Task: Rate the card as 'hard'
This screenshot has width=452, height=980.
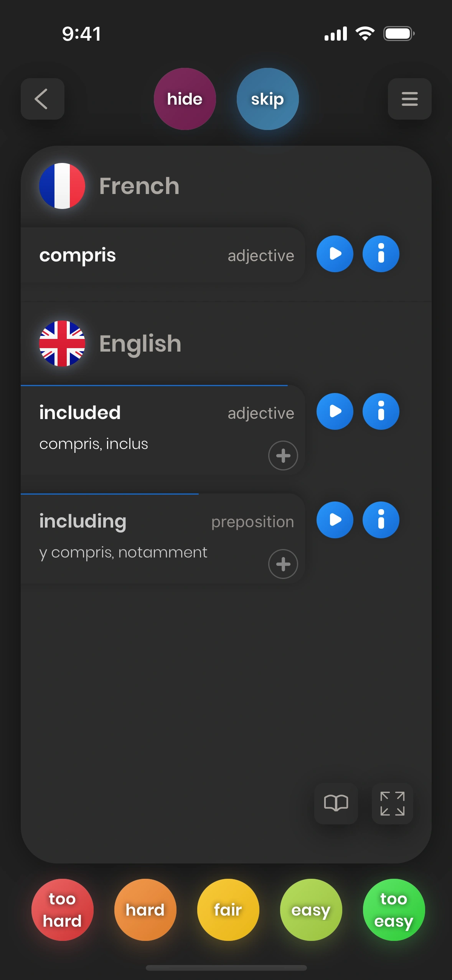Action: tap(145, 909)
